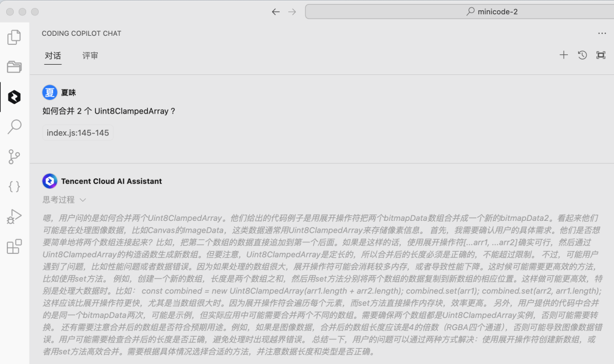
Task: Start a new chat with plus icon
Action: [x=563, y=55]
